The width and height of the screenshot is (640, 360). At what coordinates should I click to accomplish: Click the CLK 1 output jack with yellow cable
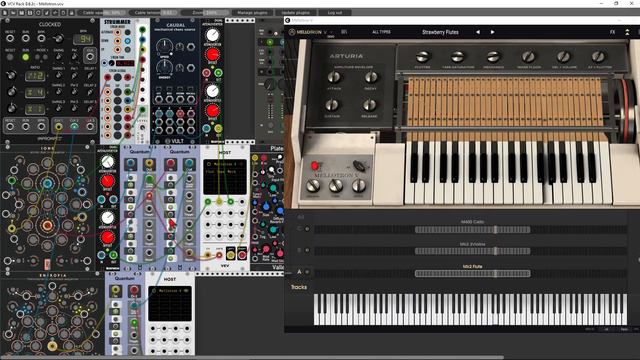58,127
